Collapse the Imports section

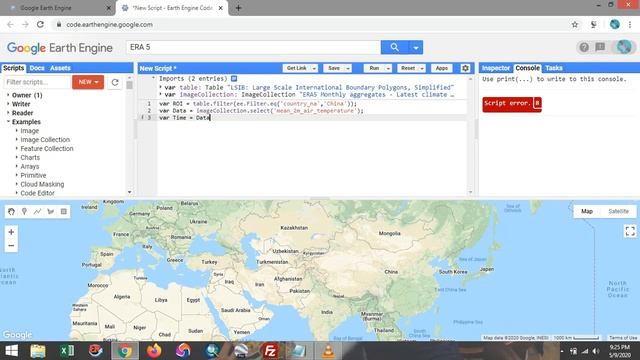tap(153, 78)
